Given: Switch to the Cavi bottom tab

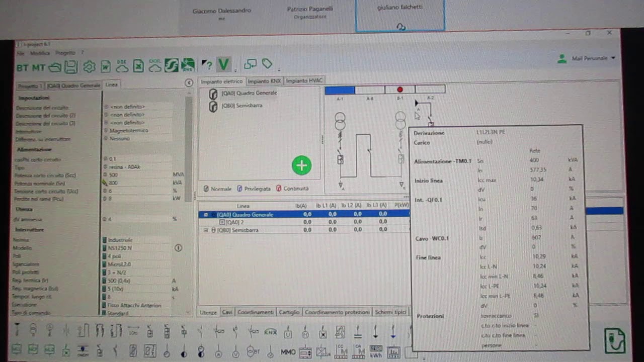Looking at the screenshot, I should click(227, 312).
